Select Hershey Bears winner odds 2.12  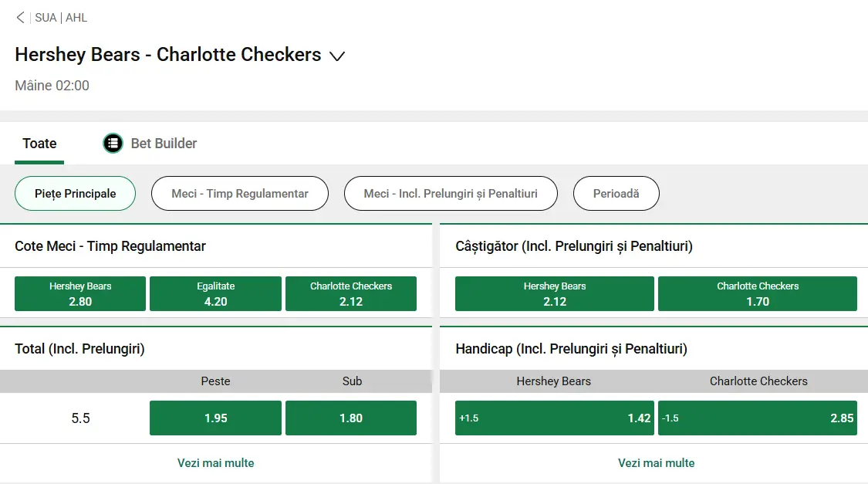(x=554, y=293)
